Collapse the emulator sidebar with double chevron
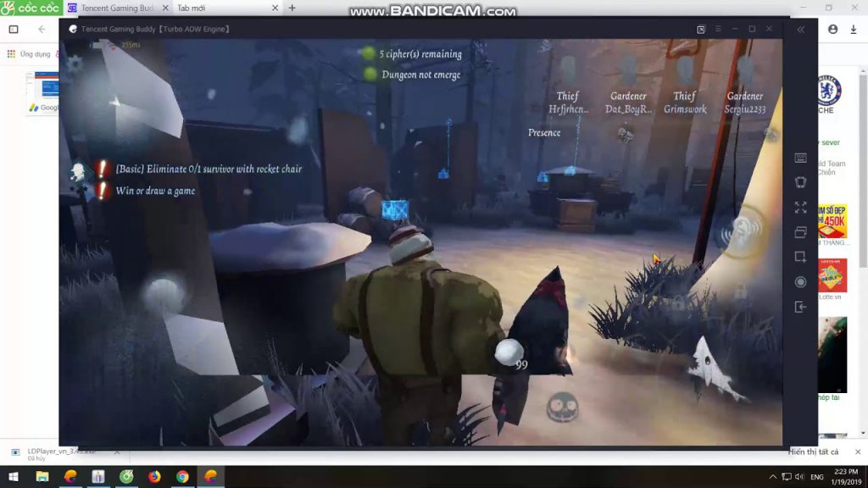Viewport: 868px width, 488px height. coord(800,30)
